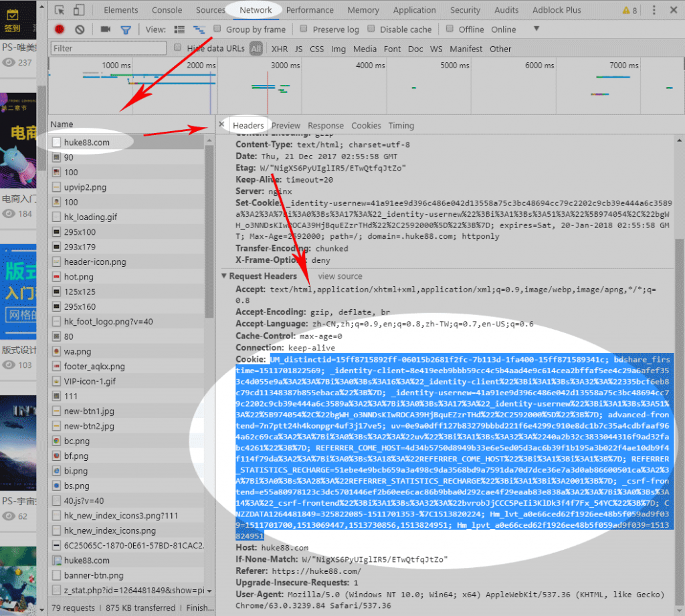Click the view source link
The image size is (685, 616).
coord(340,276)
